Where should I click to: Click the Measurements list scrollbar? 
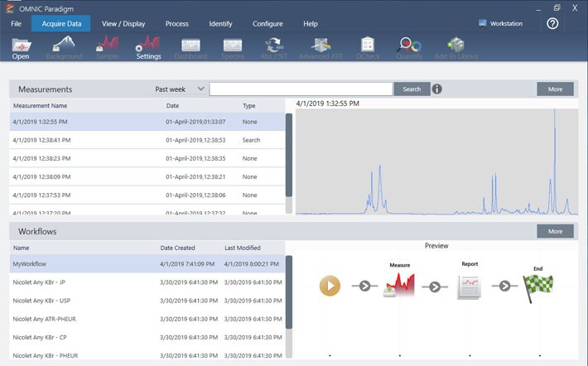click(x=289, y=156)
